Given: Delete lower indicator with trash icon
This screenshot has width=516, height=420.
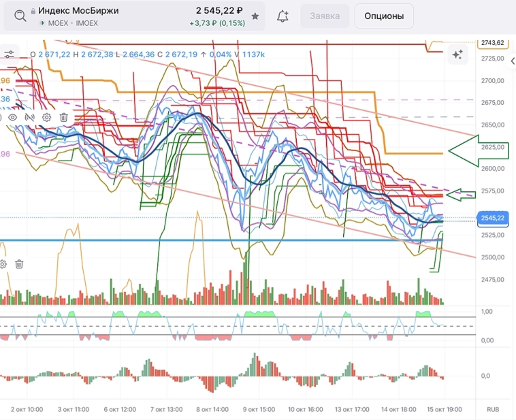Looking at the screenshot, I should [19, 264].
